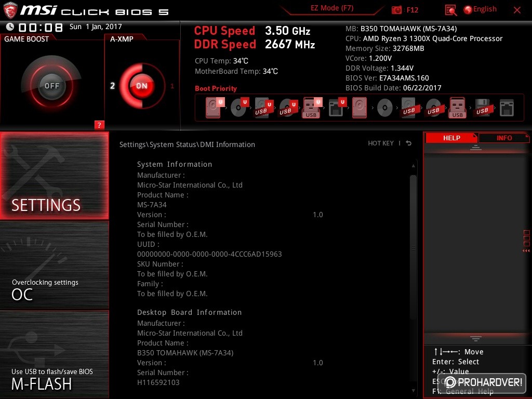
Task: Click the CPU Temp 34°C reading
Action: pyautogui.click(x=221, y=61)
